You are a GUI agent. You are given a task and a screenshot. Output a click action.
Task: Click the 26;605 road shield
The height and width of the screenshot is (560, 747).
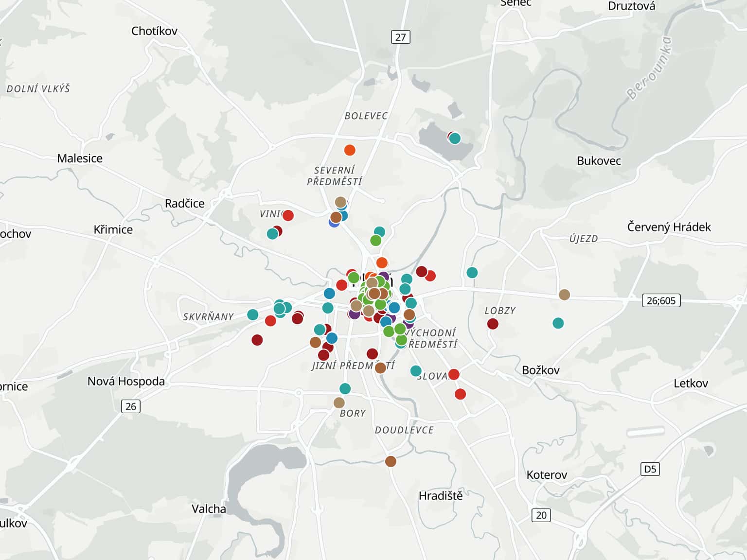coord(661,300)
